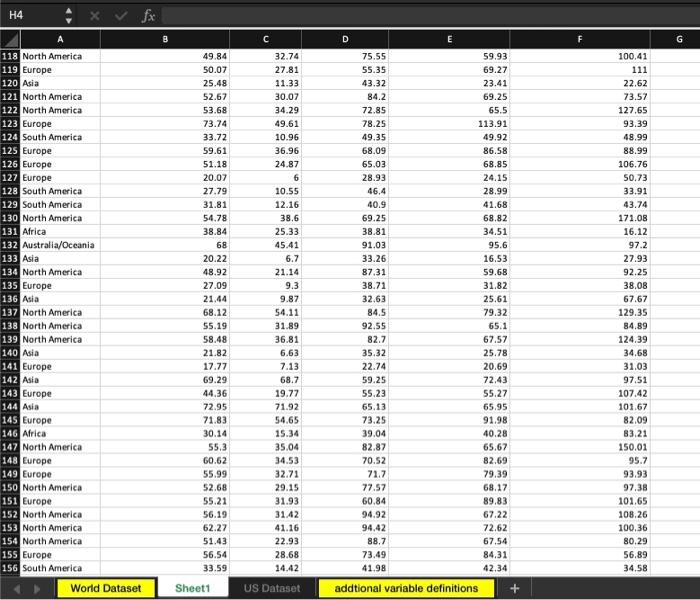The height and width of the screenshot is (600, 700).
Task: Click the cancel entry X icon
Action: [x=95, y=16]
